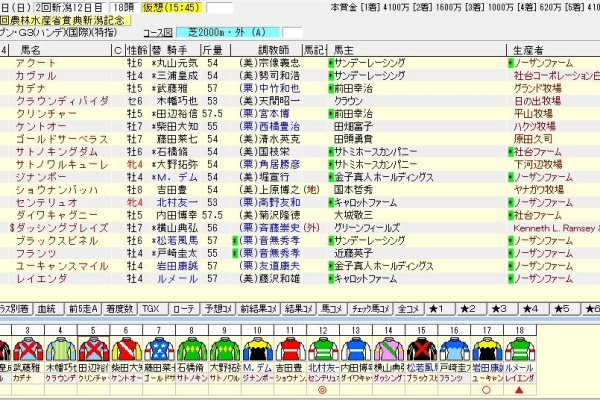Switch to the 全コメ tab

[409, 309]
